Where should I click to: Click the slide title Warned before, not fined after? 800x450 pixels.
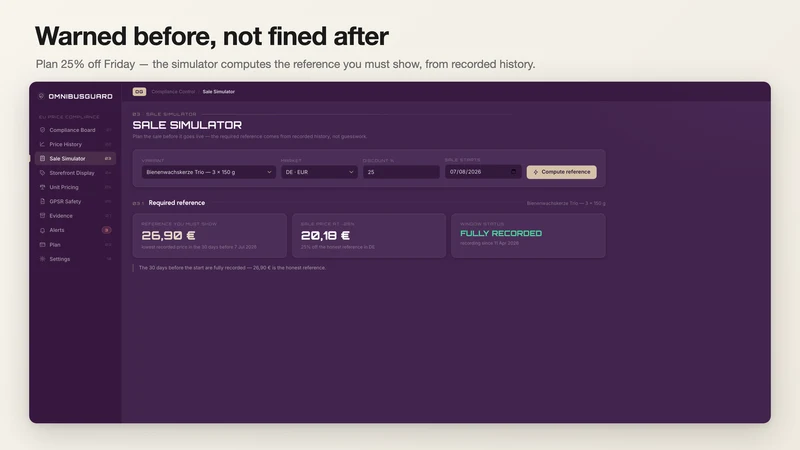212,36
